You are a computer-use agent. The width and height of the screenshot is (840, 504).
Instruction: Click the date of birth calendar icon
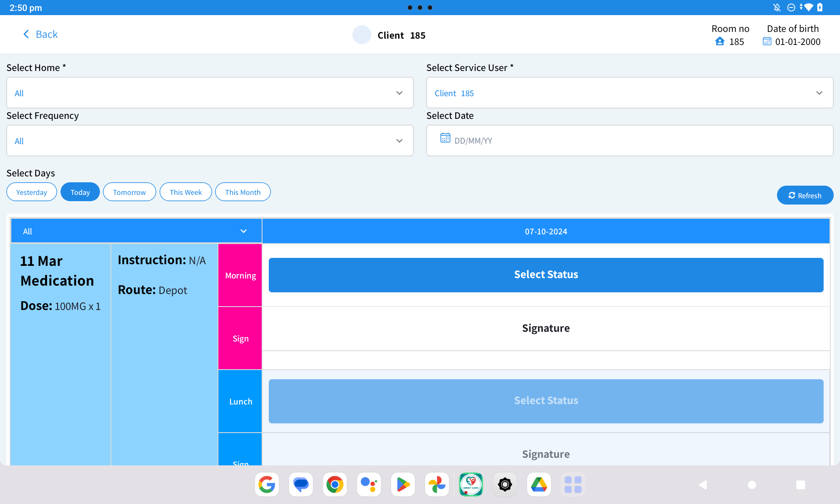pos(767,42)
